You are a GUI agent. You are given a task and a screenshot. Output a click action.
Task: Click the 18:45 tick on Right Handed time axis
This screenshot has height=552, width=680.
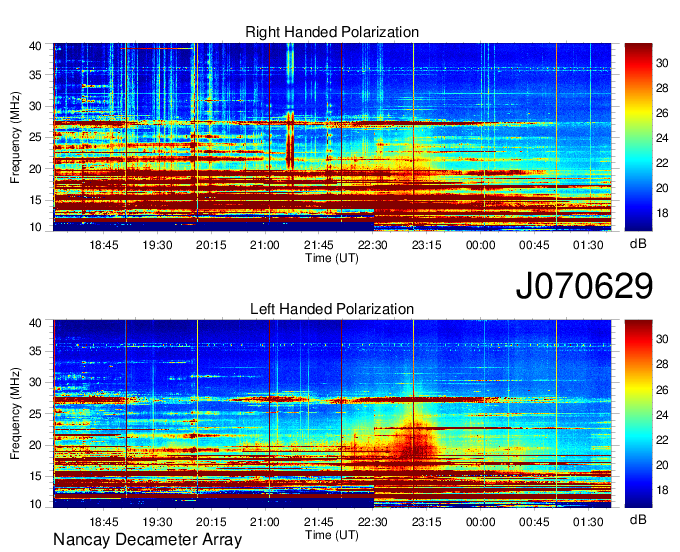[104, 245]
